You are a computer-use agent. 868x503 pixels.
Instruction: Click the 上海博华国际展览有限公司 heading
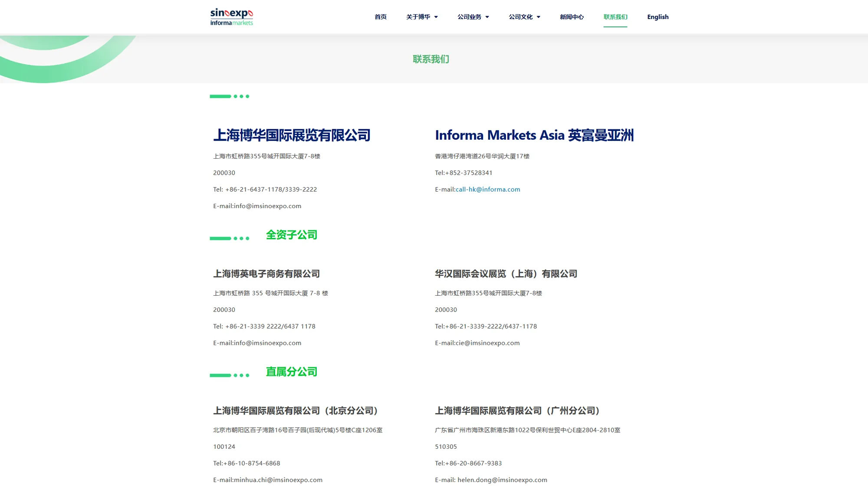pos(292,135)
